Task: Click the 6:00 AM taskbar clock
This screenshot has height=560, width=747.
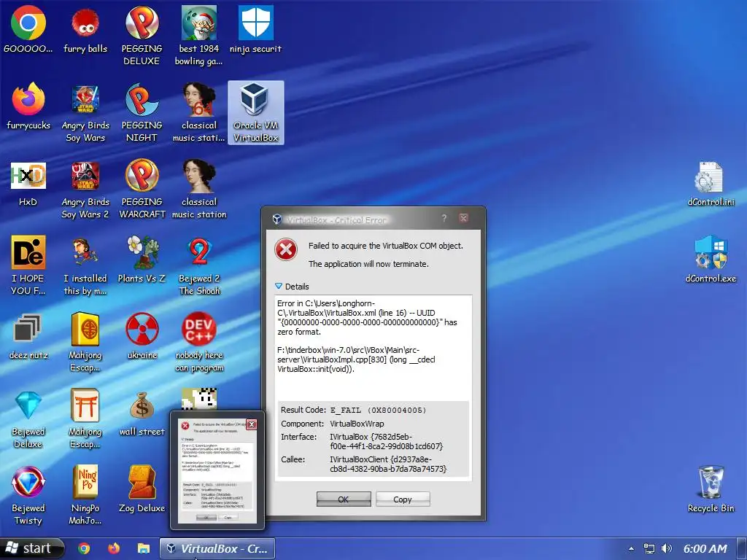Action: click(705, 548)
